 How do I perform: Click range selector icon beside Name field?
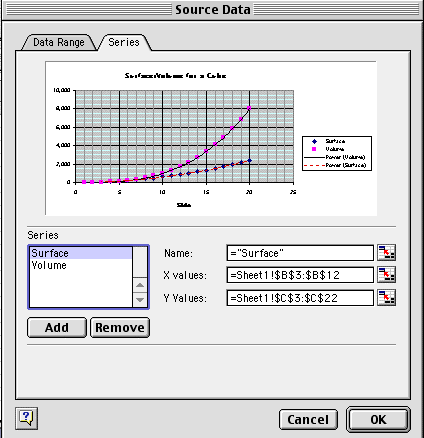click(386, 253)
